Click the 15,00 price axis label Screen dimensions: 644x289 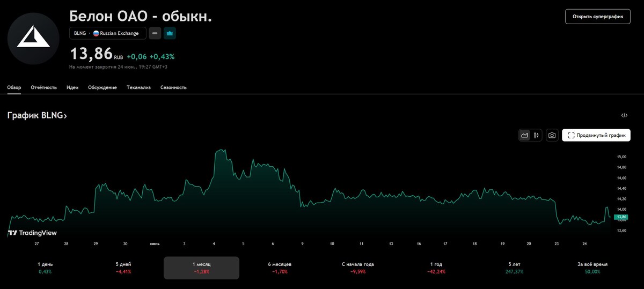621,157
